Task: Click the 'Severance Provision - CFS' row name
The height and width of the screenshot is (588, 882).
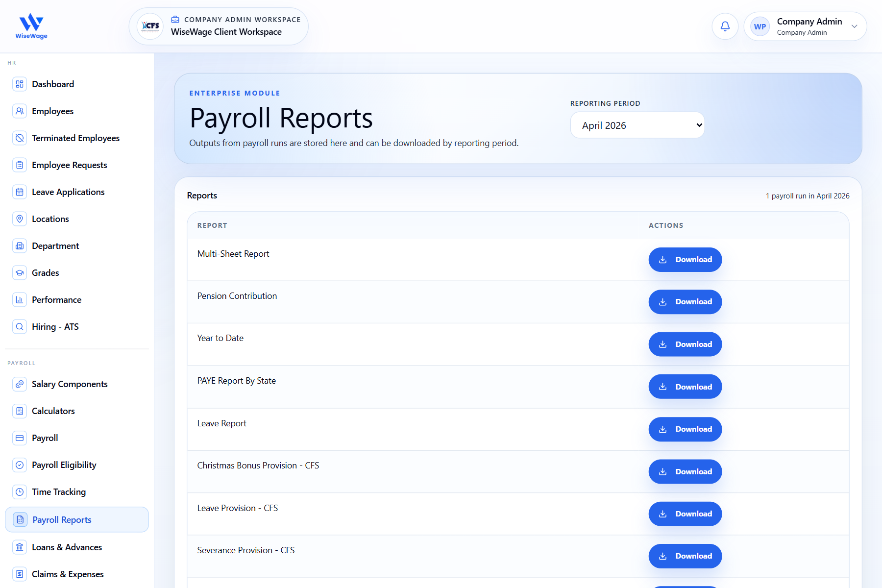Action: click(246, 550)
